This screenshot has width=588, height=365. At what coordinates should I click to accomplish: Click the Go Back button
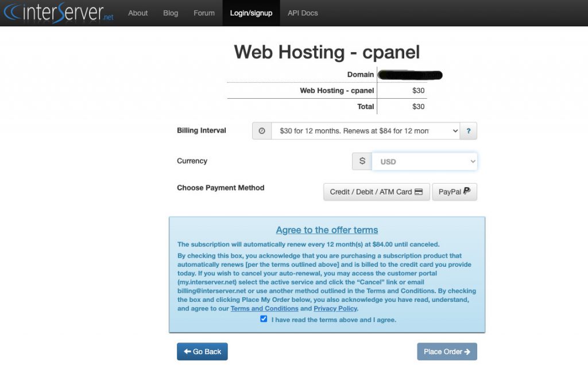click(x=202, y=351)
